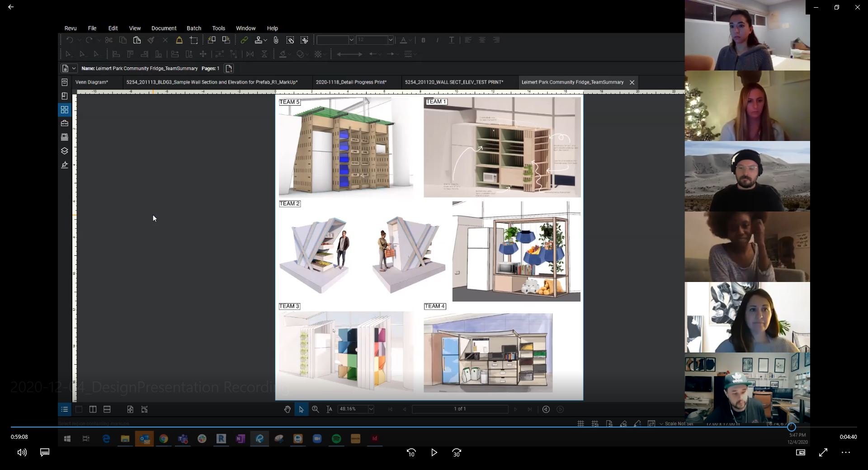The width and height of the screenshot is (868, 470).
Task: Click the Paste clipboard icon
Action: click(137, 40)
